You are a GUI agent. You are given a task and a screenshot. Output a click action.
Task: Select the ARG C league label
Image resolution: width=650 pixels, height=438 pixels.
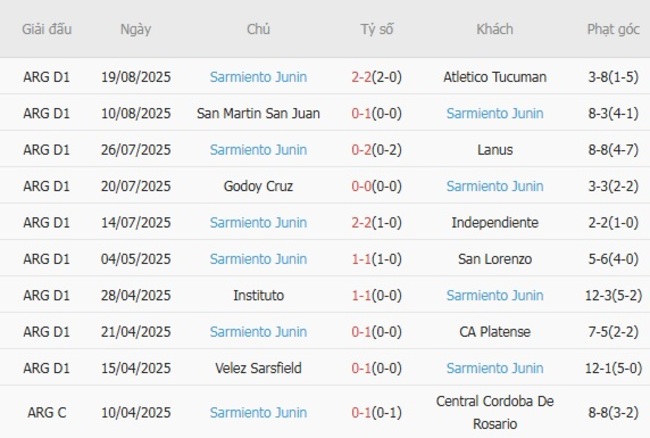[x=47, y=411]
